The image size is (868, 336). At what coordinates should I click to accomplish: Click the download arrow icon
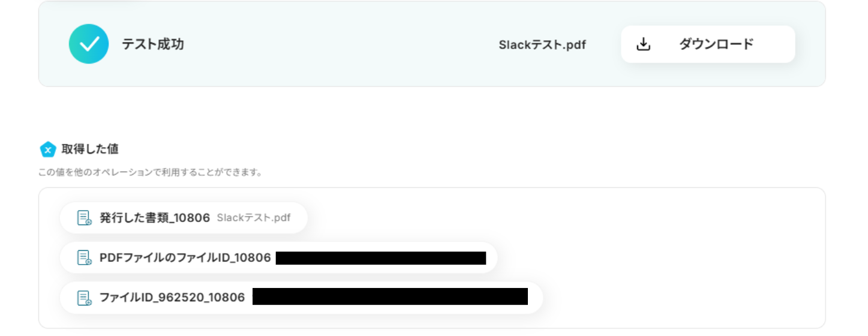643,44
